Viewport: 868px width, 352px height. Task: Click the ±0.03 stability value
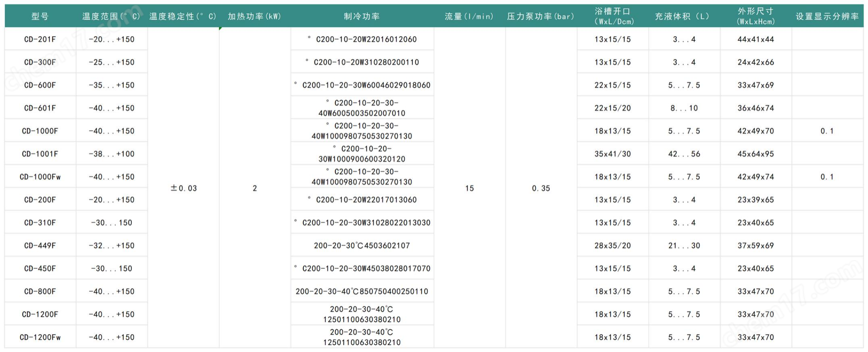pyautogui.click(x=183, y=188)
